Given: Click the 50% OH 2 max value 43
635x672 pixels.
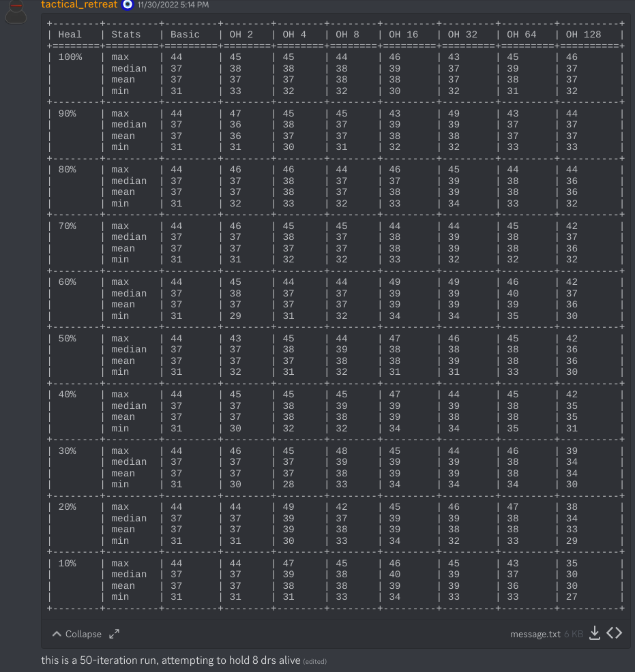Looking at the screenshot, I should [235, 338].
